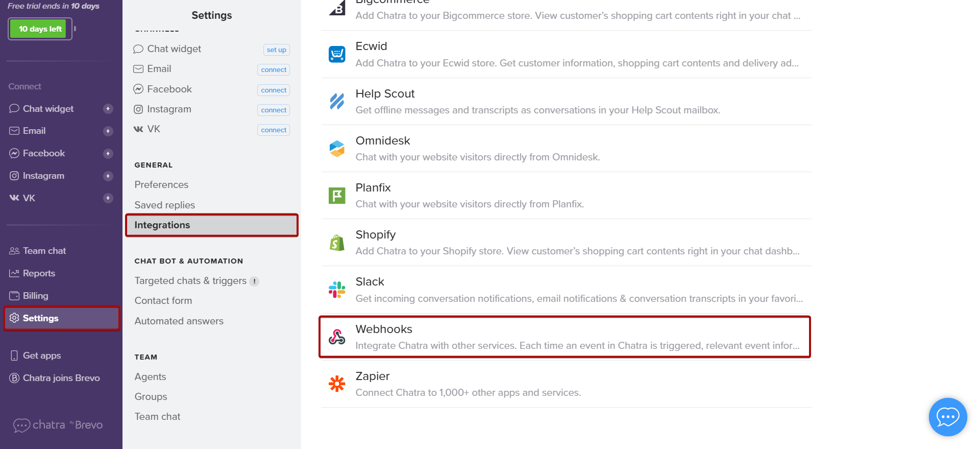
Task: Click the Omnidesk logo icon
Action: (337, 149)
